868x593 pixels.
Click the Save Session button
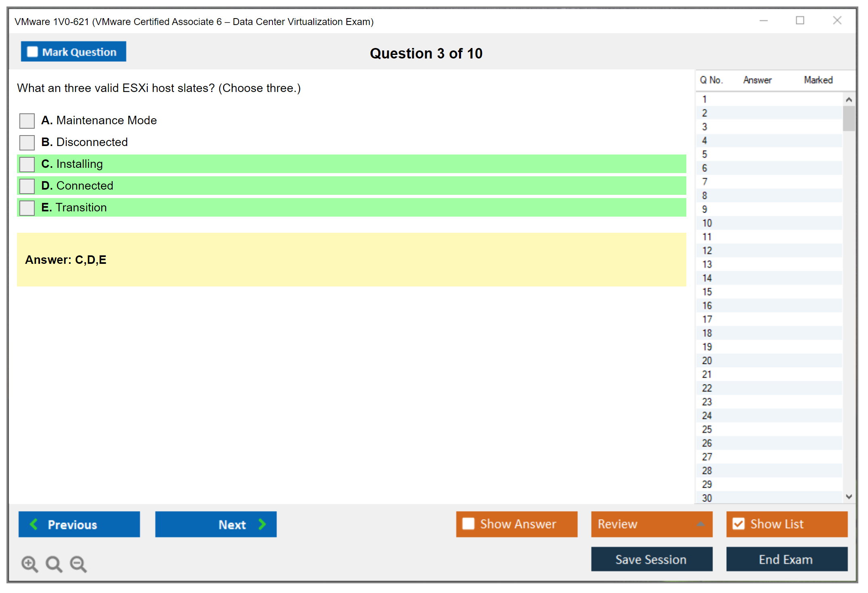click(x=652, y=559)
